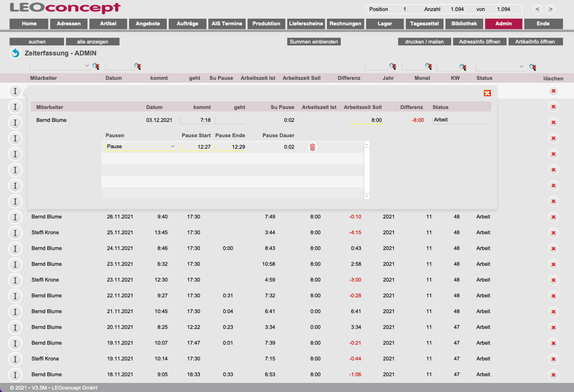Expand the Pause type dropdown in the popup

173,147
